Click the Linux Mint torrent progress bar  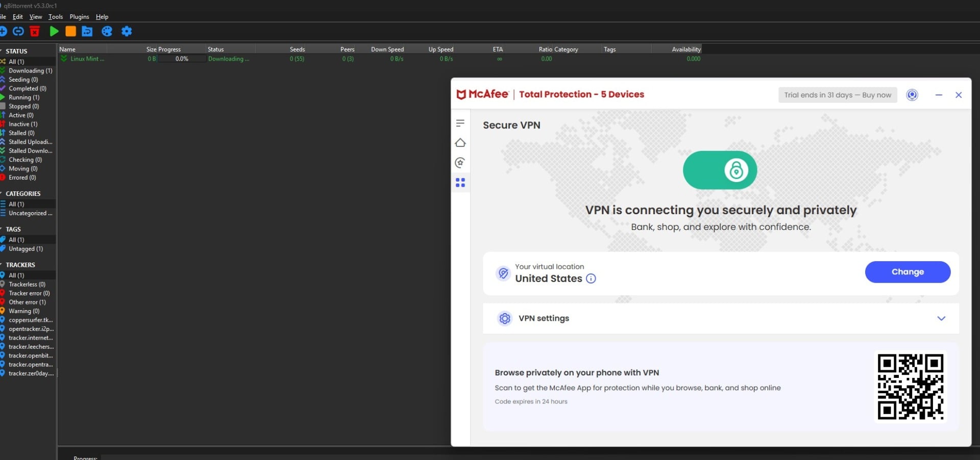182,59
